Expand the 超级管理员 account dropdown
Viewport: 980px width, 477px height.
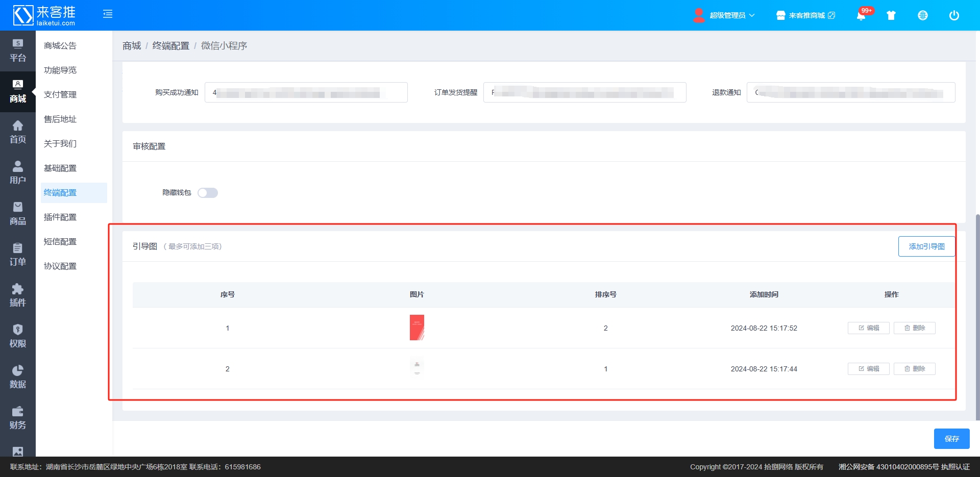[725, 15]
